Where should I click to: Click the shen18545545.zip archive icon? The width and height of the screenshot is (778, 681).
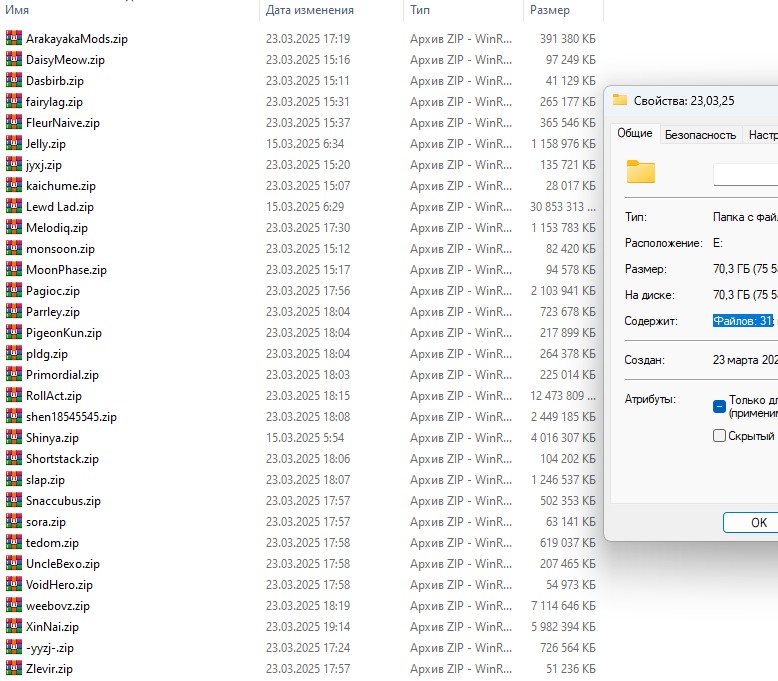point(14,416)
